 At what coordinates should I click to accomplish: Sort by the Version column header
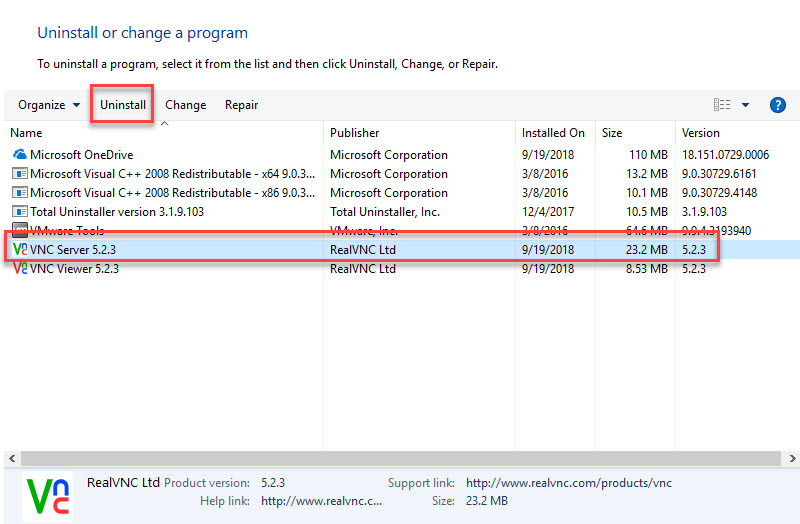(x=737, y=133)
